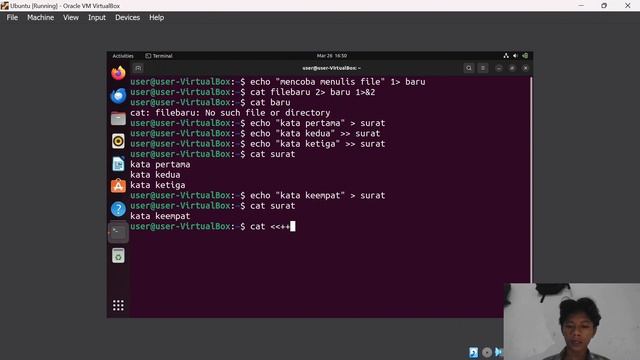The width and height of the screenshot is (640, 360).
Task: Click the "No such file or directory" error line
Action: (230, 113)
